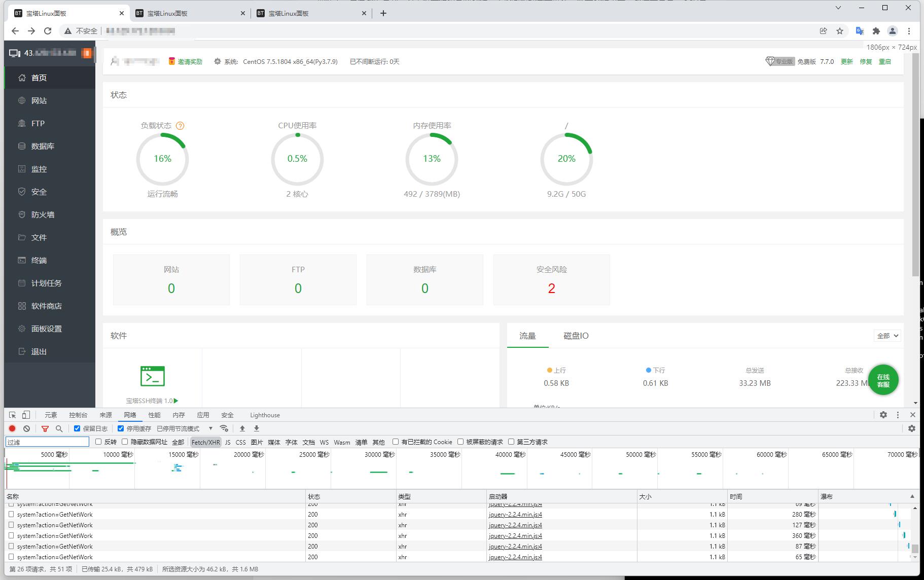Image resolution: width=924 pixels, height=580 pixels.
Task: Toggle the DevTools device toolbar icon
Action: point(26,415)
